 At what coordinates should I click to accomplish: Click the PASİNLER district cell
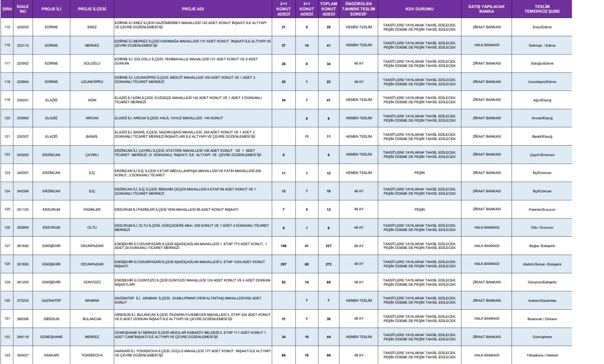[x=92, y=209]
